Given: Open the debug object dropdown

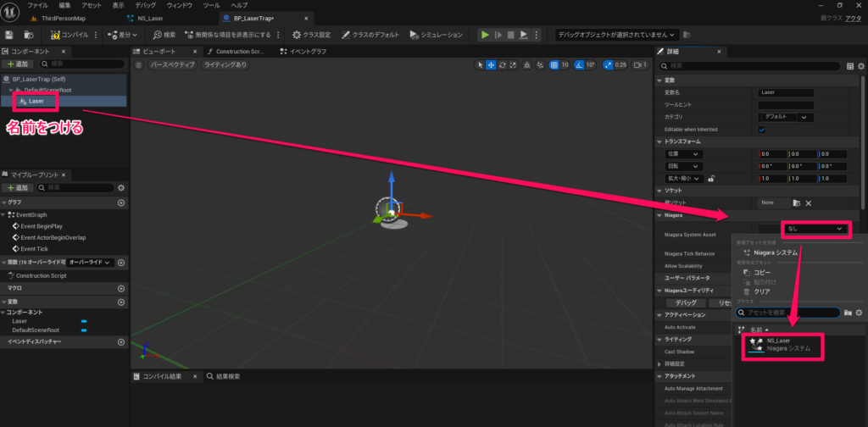Looking at the screenshot, I should [x=617, y=35].
